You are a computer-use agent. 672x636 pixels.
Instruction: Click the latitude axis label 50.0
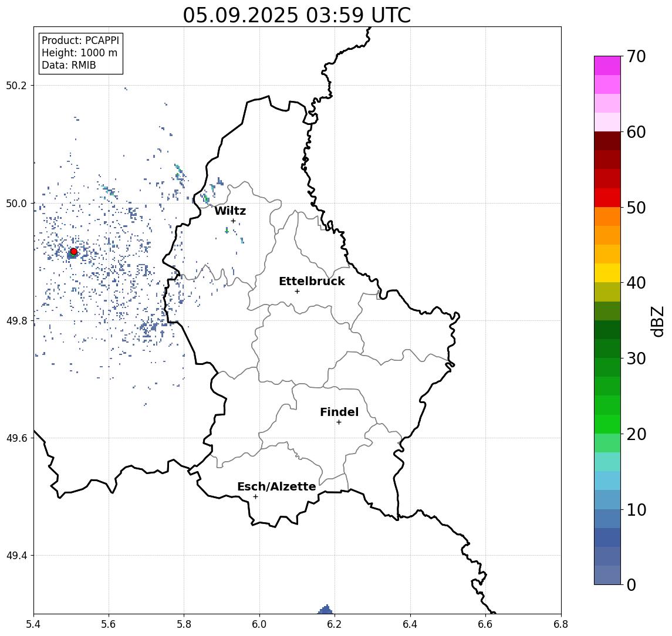pyautogui.click(x=16, y=204)
